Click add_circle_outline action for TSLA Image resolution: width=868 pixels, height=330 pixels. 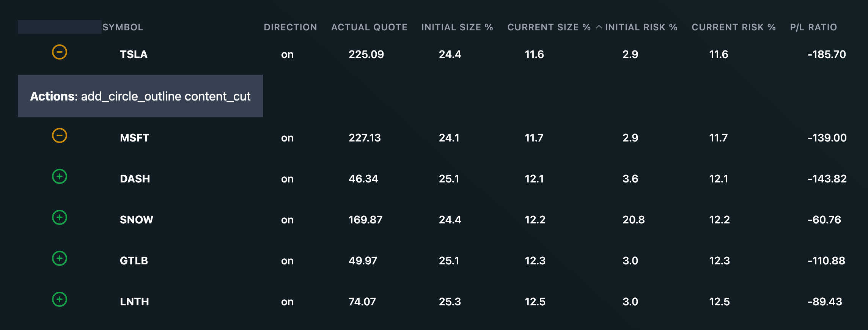point(131,96)
